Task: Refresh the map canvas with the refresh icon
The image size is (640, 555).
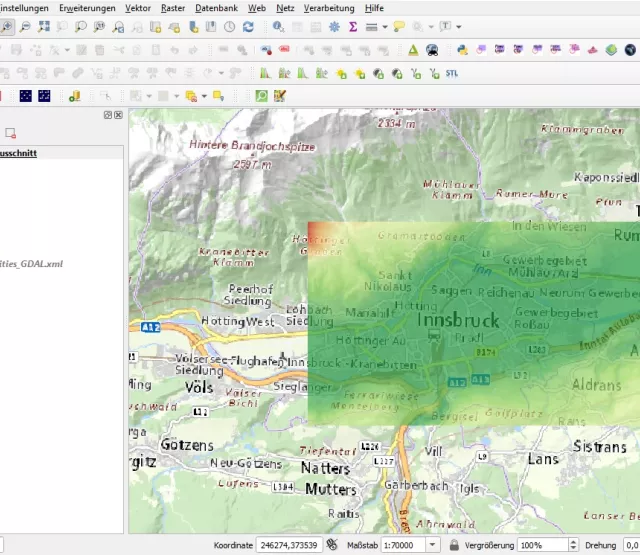Action: pyautogui.click(x=248, y=27)
